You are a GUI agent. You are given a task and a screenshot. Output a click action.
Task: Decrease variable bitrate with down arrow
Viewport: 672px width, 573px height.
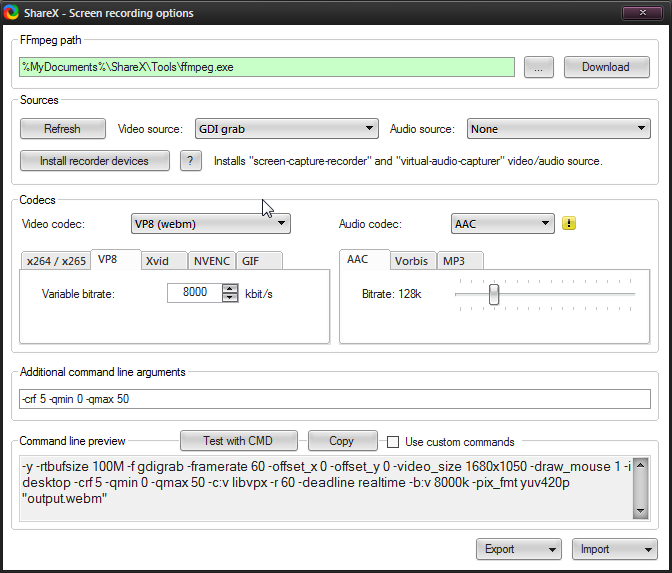[230, 298]
